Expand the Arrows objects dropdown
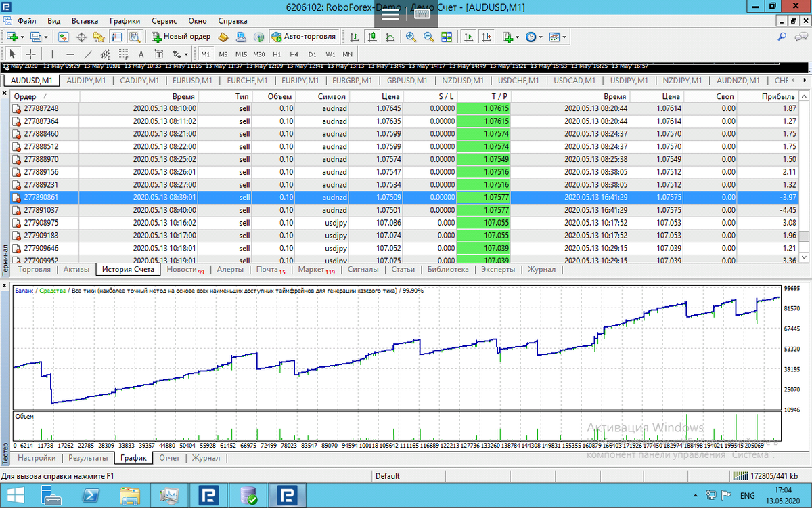812x508 pixels. (186, 54)
